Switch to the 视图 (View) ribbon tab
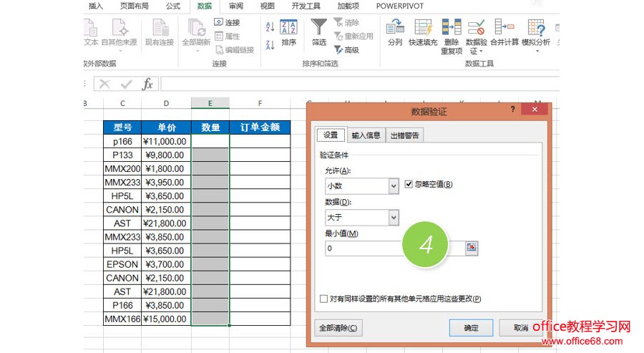This screenshot has height=353, width=644. (x=267, y=6)
